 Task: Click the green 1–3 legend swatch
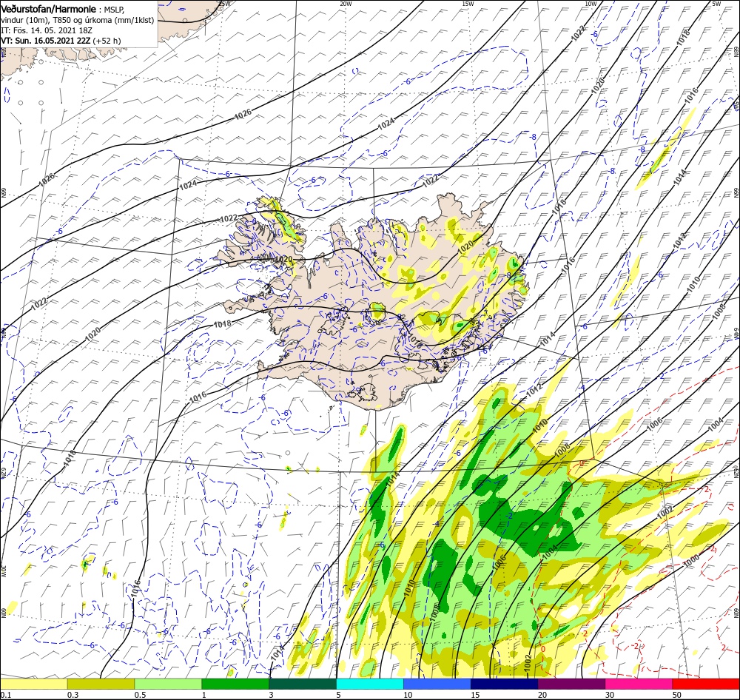235,684
